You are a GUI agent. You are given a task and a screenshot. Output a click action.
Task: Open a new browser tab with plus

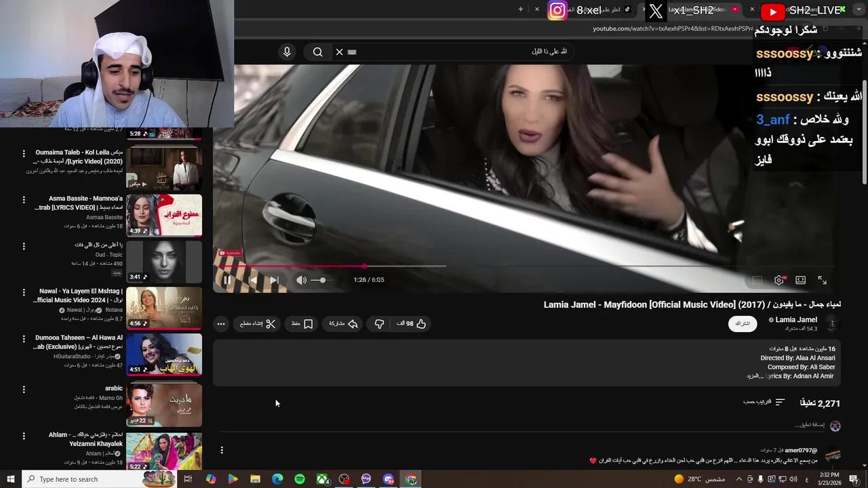click(521, 9)
